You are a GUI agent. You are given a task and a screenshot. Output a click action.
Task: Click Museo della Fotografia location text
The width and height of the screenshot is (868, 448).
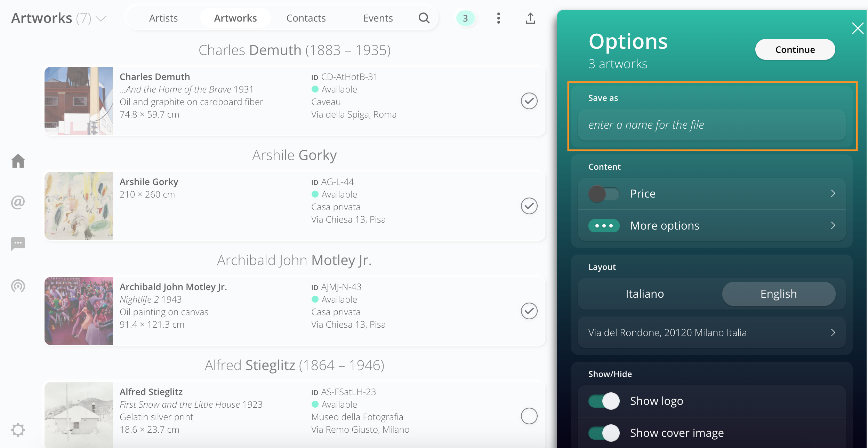(357, 417)
